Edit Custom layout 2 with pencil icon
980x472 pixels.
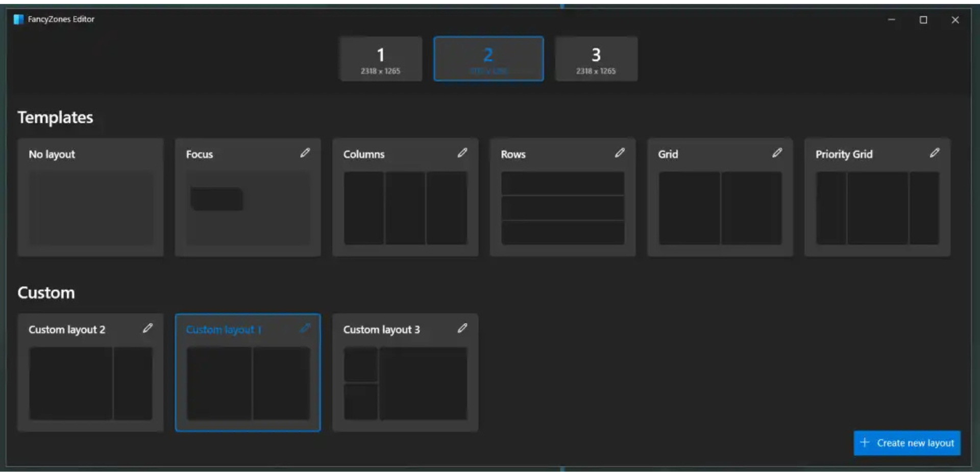148,328
